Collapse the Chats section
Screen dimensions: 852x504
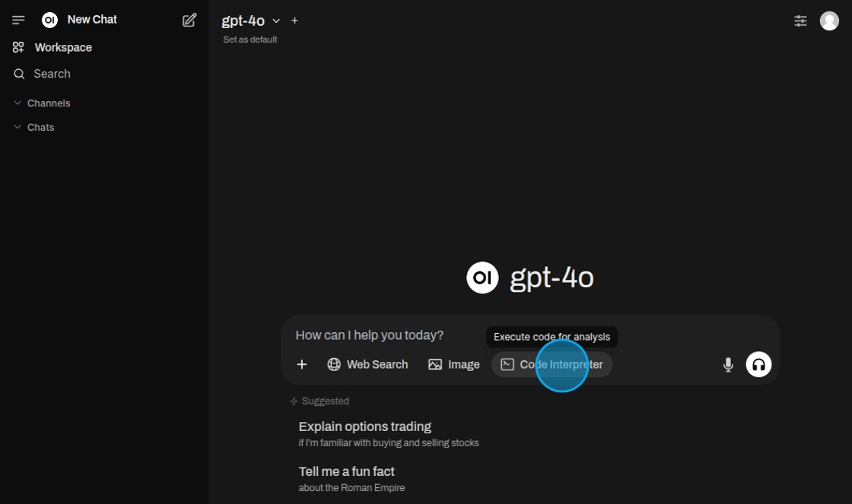tap(40, 128)
